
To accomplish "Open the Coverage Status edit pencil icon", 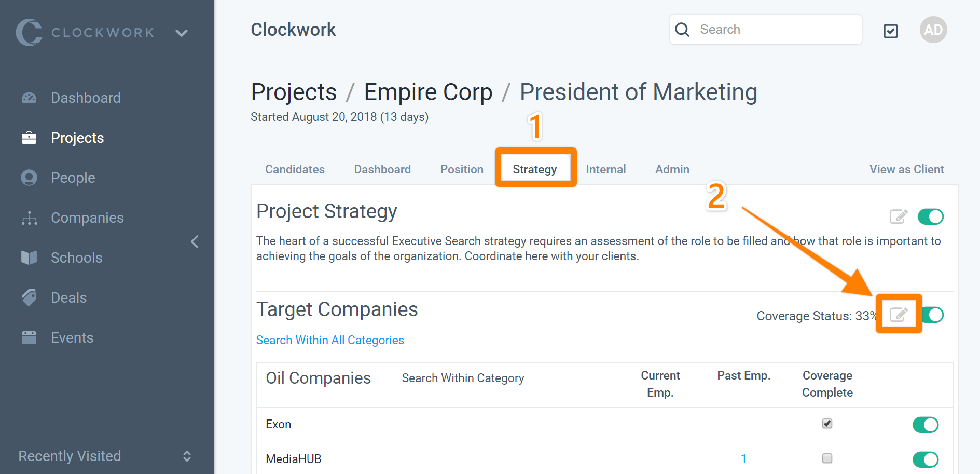I will pos(899,314).
